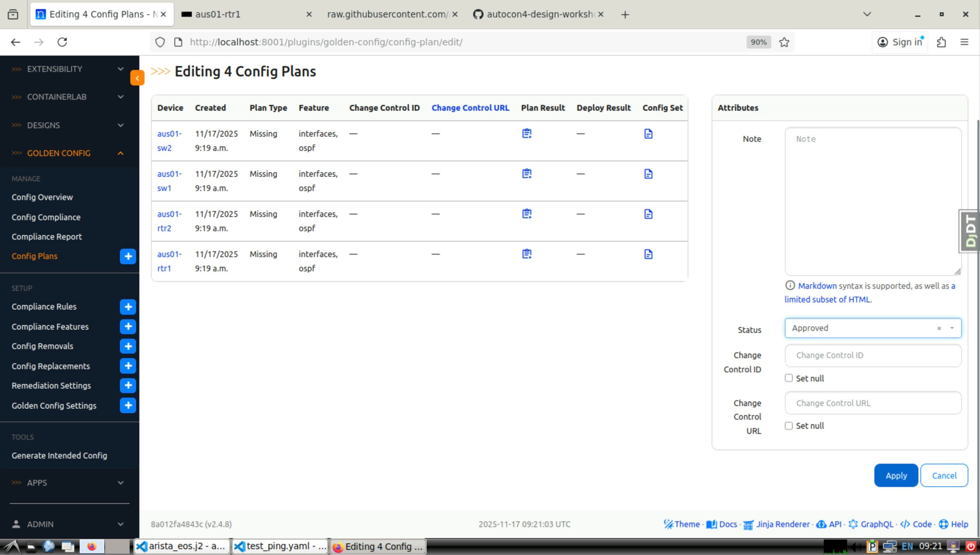Image resolution: width=980 pixels, height=555 pixels.
Task: Click the add Config Plans plus button
Action: [x=128, y=256]
